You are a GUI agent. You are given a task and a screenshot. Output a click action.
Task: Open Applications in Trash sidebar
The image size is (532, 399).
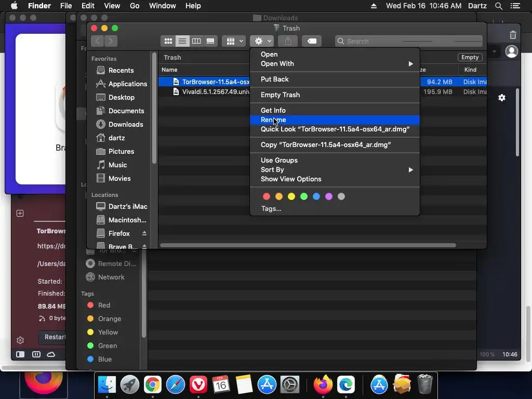pyautogui.click(x=121, y=84)
